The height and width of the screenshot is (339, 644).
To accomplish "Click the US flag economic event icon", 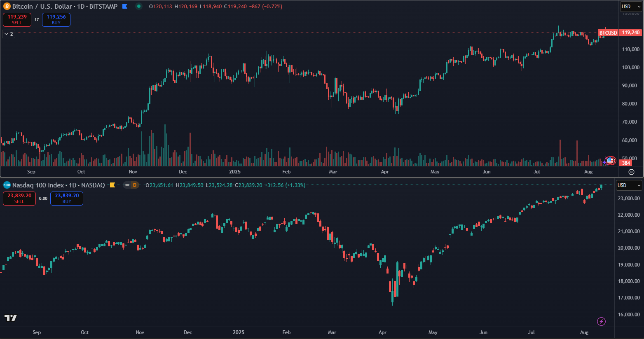I will coord(610,161).
